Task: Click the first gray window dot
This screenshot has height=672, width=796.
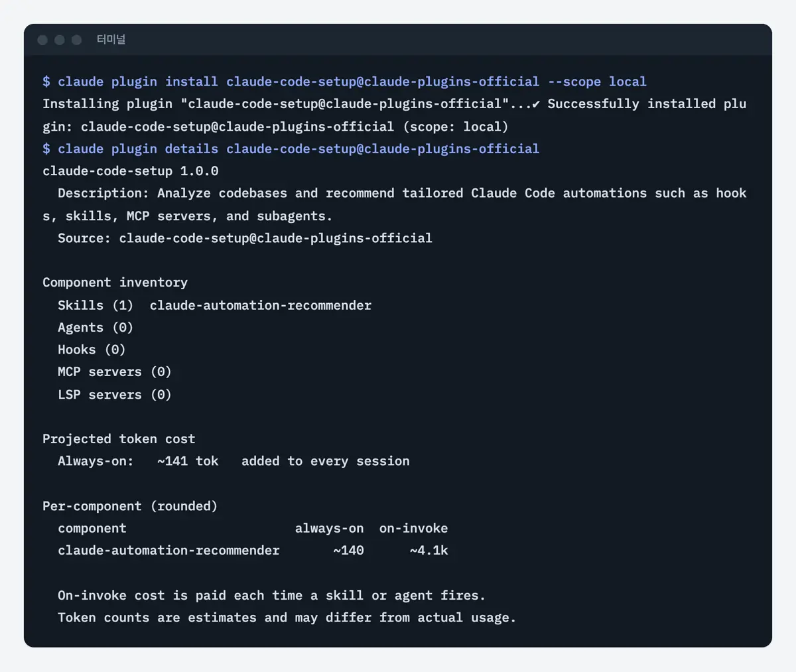Action: point(42,40)
